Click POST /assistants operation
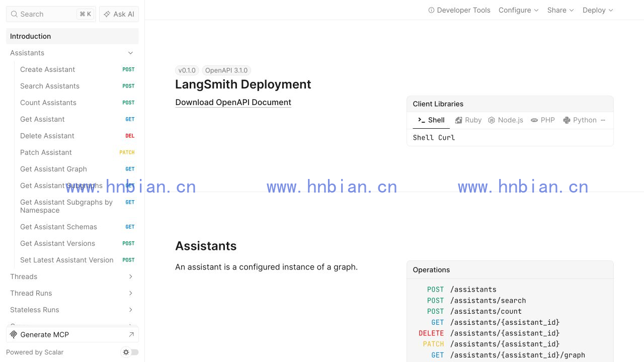Viewport: 644px width, 362px height. (x=510, y=290)
